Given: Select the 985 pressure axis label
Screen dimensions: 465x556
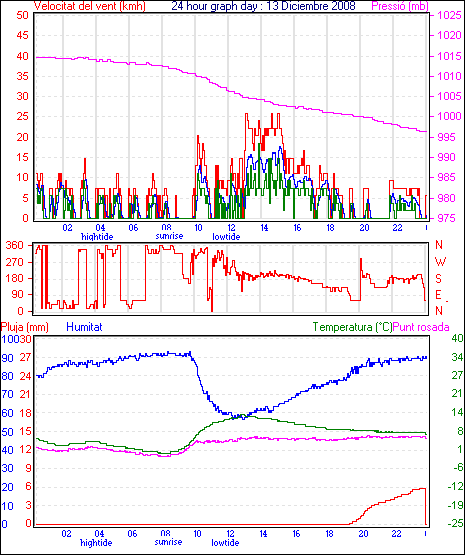Looking at the screenshot, I should point(446,177).
